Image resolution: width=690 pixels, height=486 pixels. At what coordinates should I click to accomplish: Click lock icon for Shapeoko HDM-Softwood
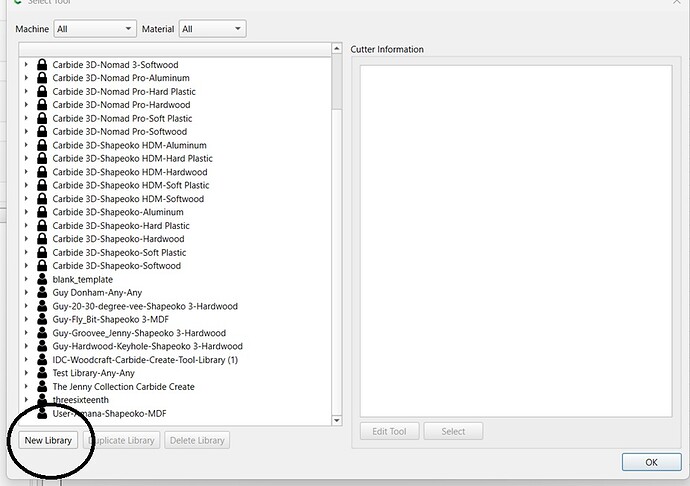pos(42,199)
